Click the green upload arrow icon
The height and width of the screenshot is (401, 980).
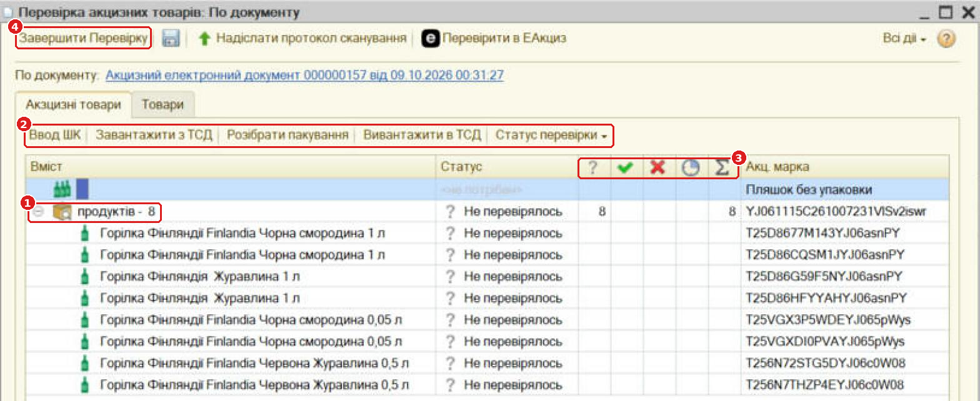204,39
